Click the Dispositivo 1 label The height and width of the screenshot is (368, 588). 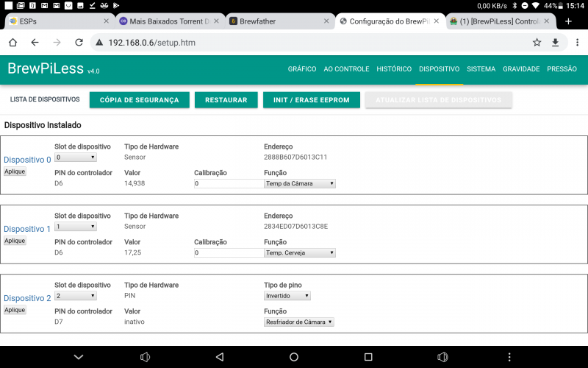click(27, 229)
